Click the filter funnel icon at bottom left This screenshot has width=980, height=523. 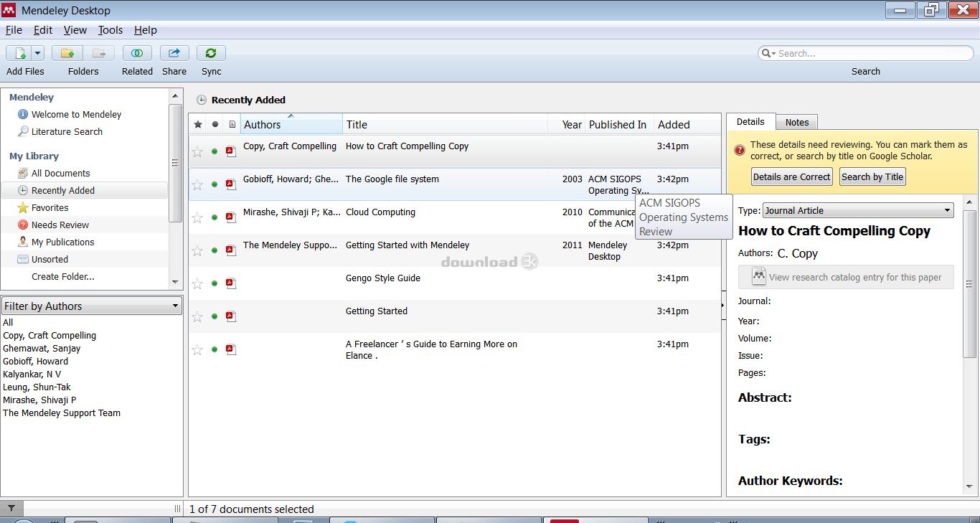tap(12, 509)
